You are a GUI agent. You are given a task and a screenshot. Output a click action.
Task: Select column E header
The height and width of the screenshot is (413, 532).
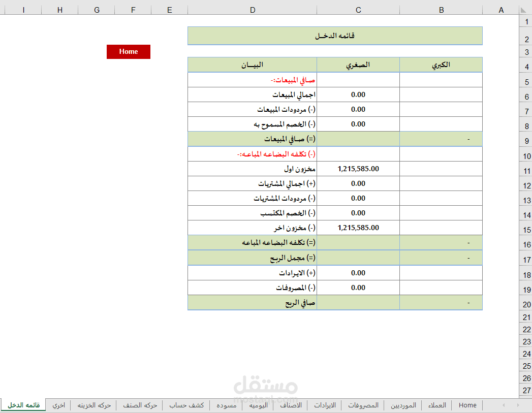point(170,10)
